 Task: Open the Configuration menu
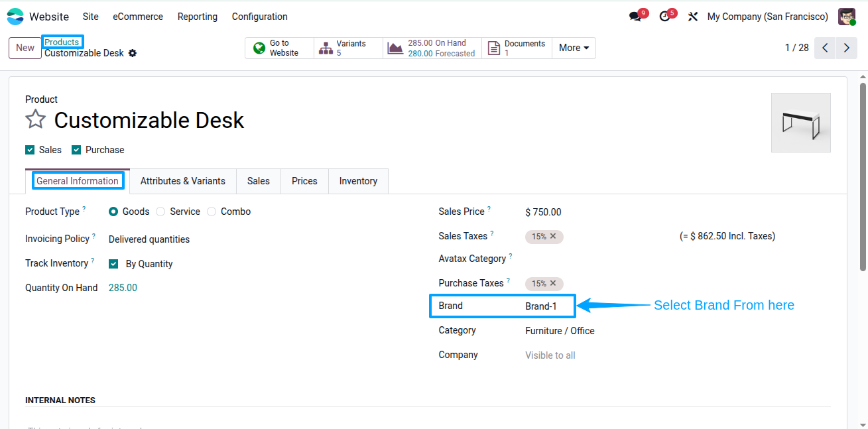tap(260, 17)
